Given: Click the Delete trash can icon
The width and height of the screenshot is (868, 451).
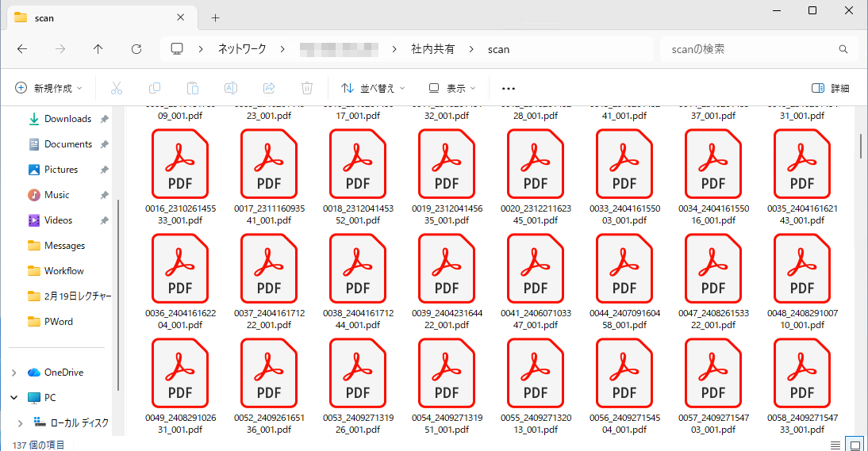Looking at the screenshot, I should click(x=307, y=88).
